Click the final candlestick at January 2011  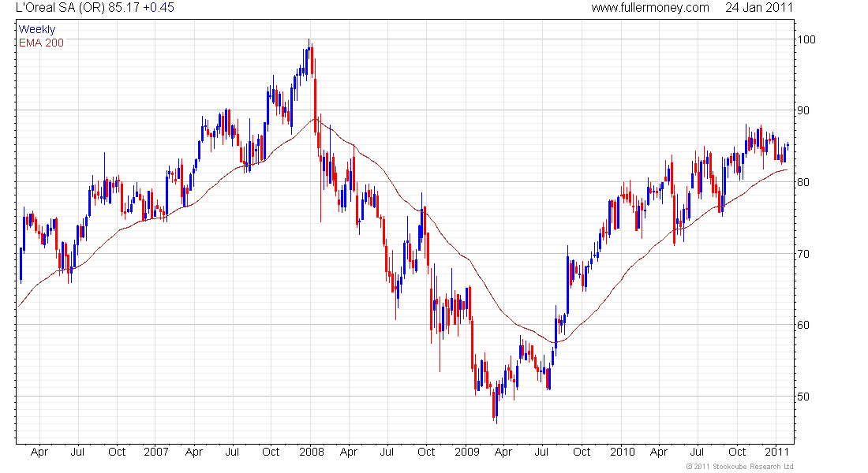788,146
